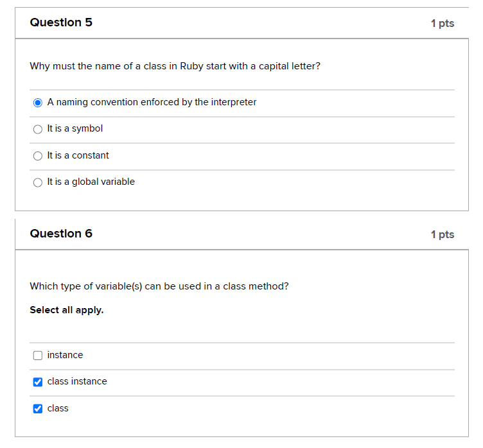Uncheck the 'class instance' checkbox
The height and width of the screenshot is (448, 483).
[38, 382]
